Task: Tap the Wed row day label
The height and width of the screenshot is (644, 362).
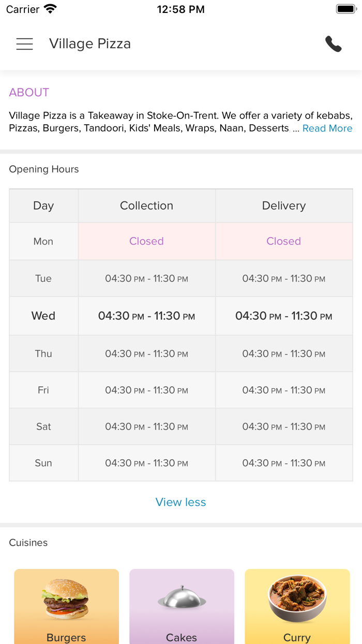Action: (43, 316)
